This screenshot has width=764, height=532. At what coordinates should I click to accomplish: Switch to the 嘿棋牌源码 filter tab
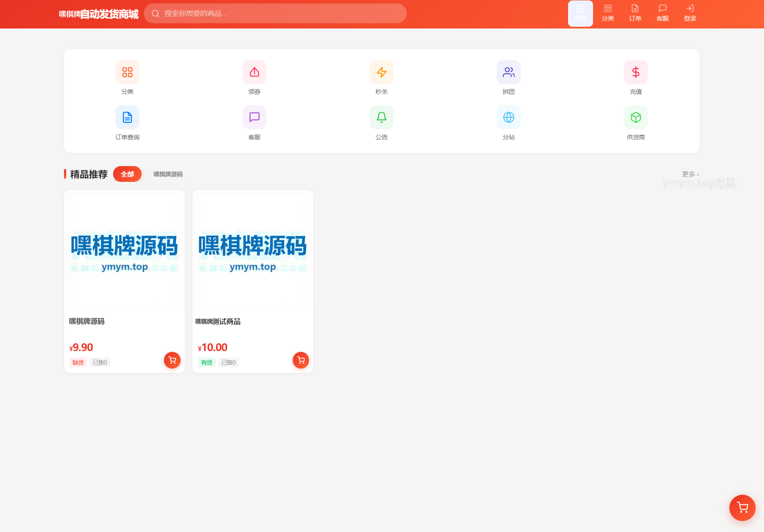(168, 174)
